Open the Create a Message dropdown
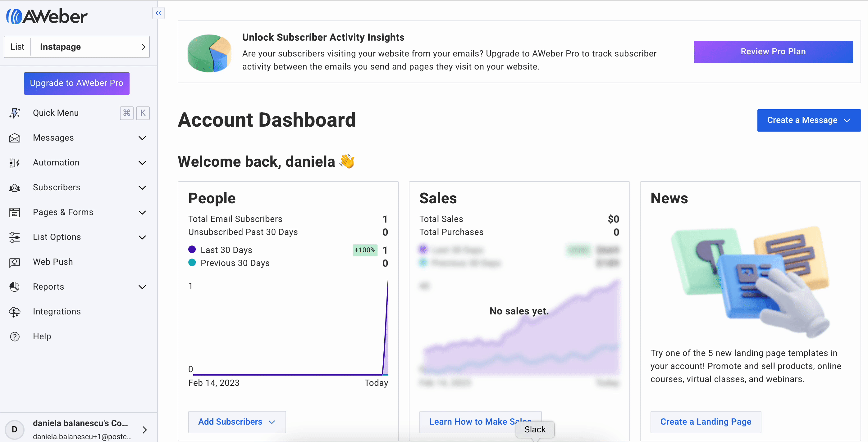868x442 pixels. click(809, 120)
